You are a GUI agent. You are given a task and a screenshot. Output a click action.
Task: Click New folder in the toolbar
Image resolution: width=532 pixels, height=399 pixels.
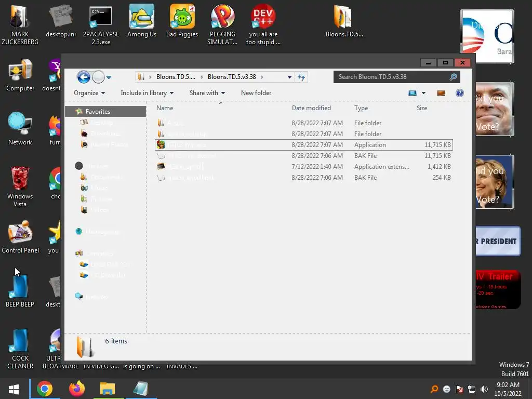pyautogui.click(x=256, y=93)
